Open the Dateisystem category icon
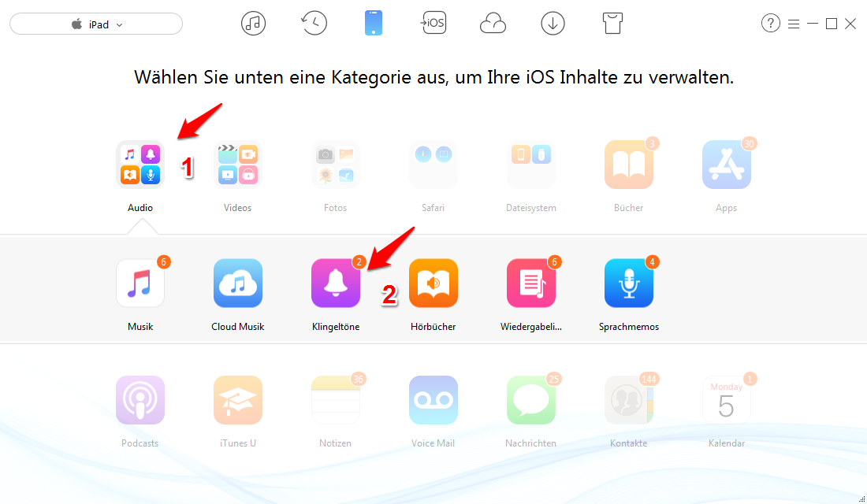Image resolution: width=867 pixels, height=504 pixels. (x=530, y=165)
